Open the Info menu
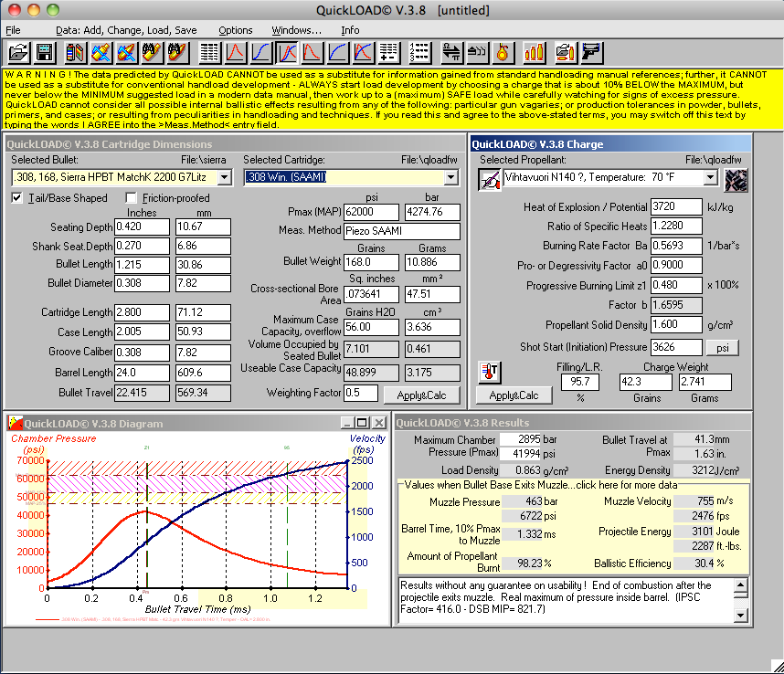The image size is (784, 674). 350,30
